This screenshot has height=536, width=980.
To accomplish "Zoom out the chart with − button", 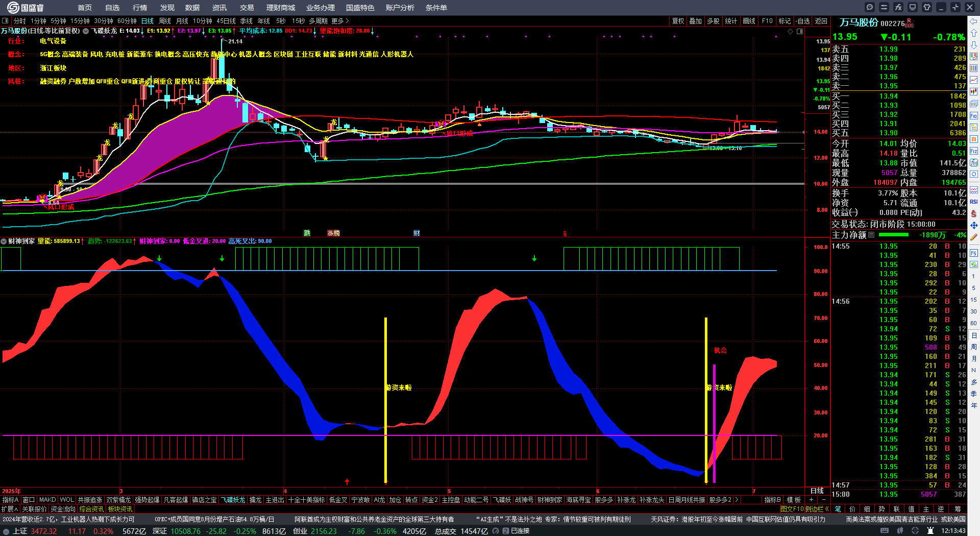I will click(x=823, y=500).
